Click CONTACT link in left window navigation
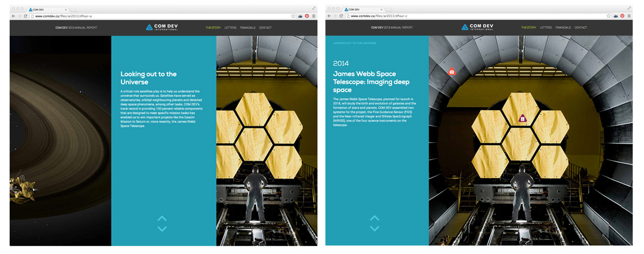This screenshot has width=644, height=254. [265, 28]
